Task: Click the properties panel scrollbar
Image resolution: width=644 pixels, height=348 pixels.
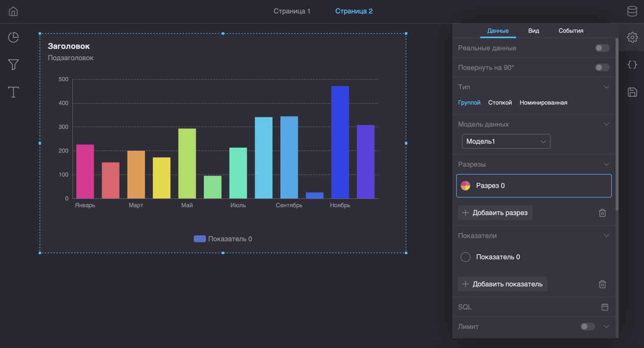Action: [617, 124]
